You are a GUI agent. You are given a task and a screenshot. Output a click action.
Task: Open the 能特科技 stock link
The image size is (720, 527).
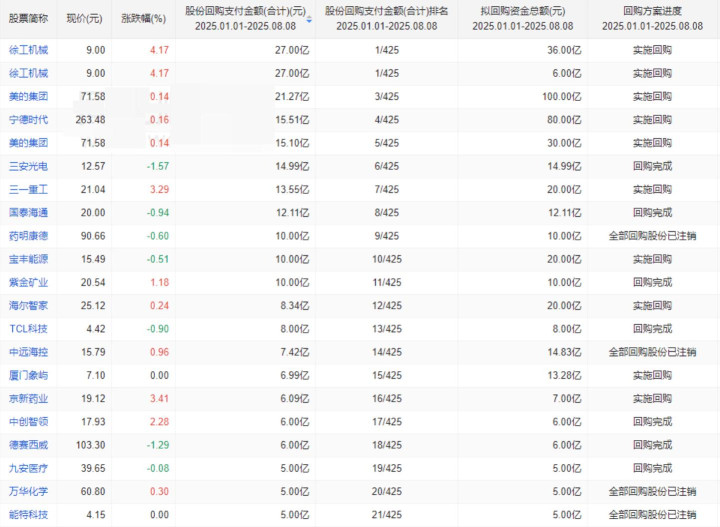pos(28,515)
